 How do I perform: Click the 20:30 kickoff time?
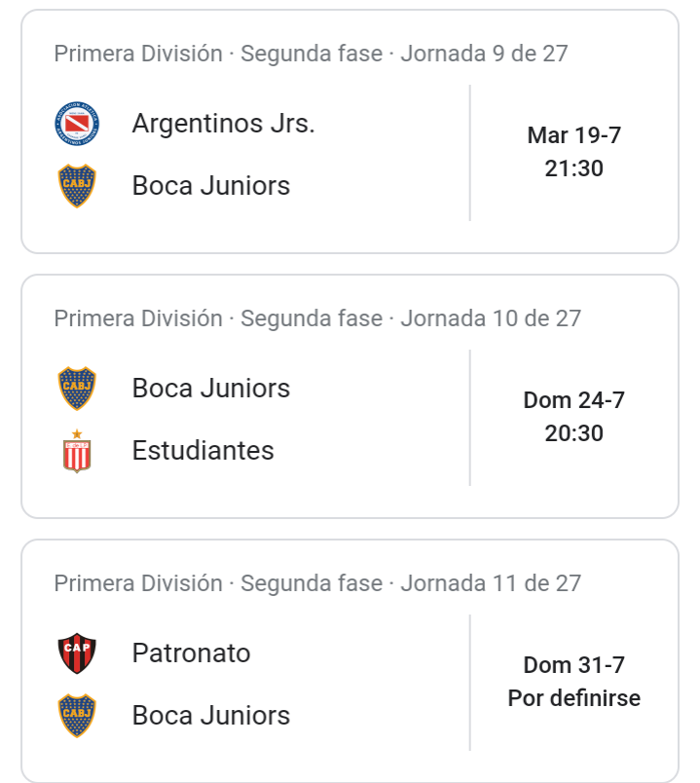[574, 433]
